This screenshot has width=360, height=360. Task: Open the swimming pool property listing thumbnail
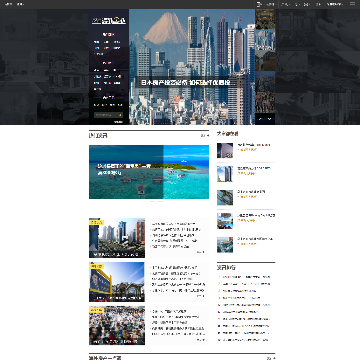coord(225,221)
